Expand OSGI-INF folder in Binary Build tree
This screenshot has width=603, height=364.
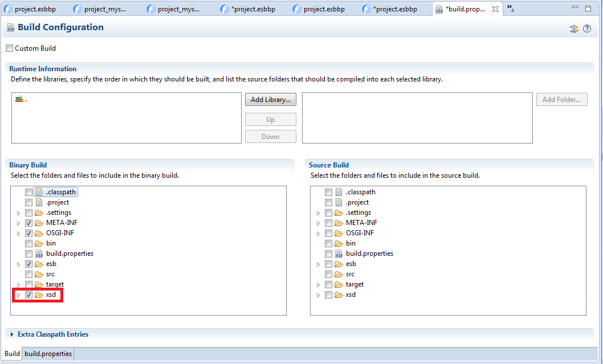[x=18, y=233]
